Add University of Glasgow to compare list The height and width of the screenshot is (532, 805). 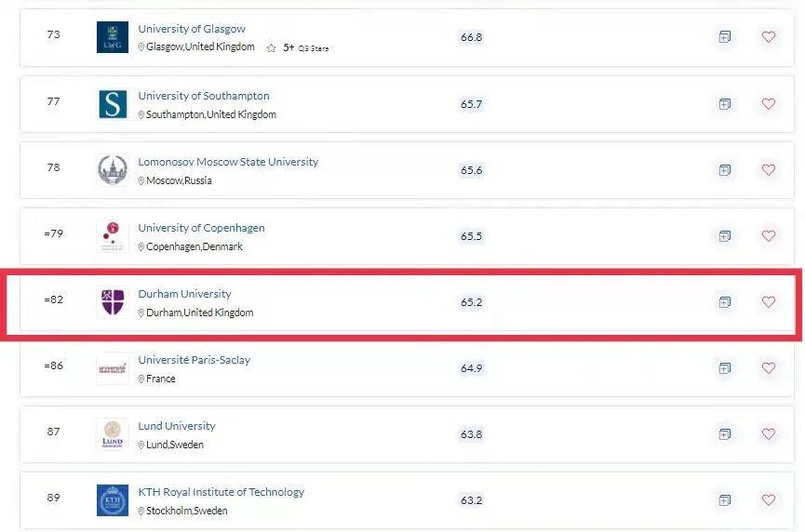(x=724, y=37)
